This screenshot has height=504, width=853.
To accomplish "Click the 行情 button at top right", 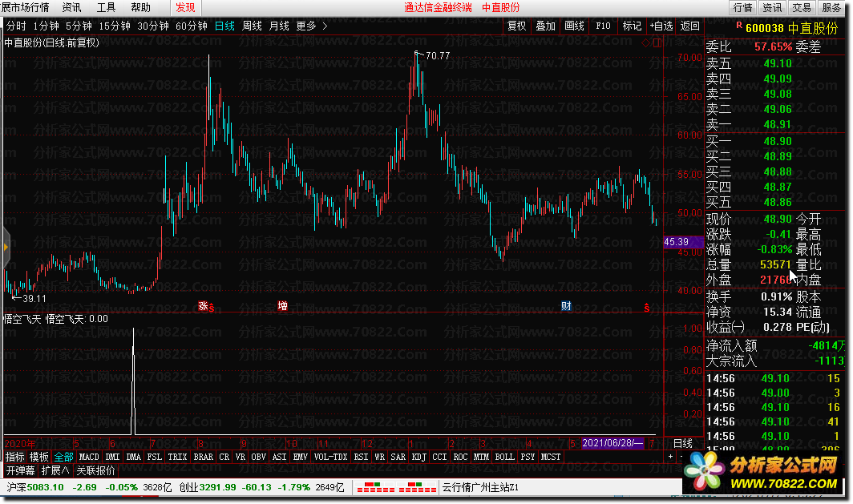I will tap(742, 7).
